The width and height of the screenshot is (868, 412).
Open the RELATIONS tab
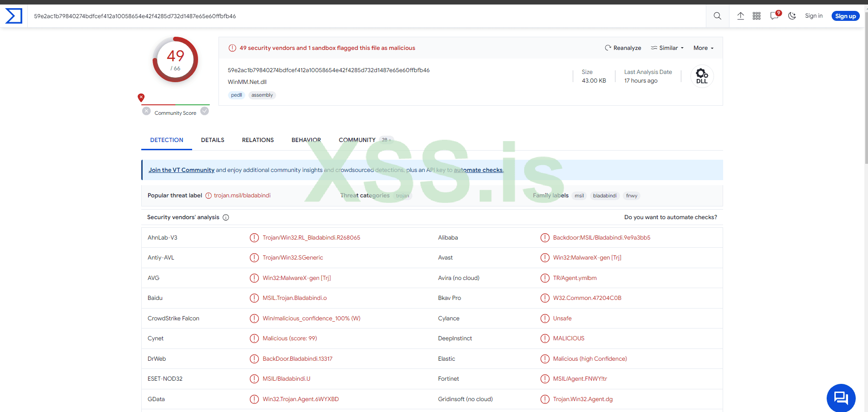click(x=258, y=140)
